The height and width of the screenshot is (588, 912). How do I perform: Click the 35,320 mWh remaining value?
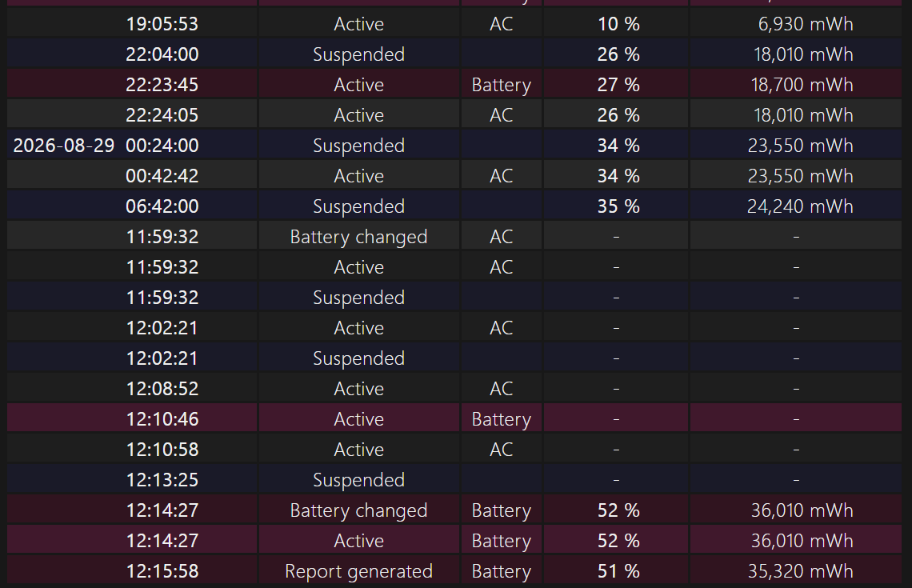click(x=800, y=571)
